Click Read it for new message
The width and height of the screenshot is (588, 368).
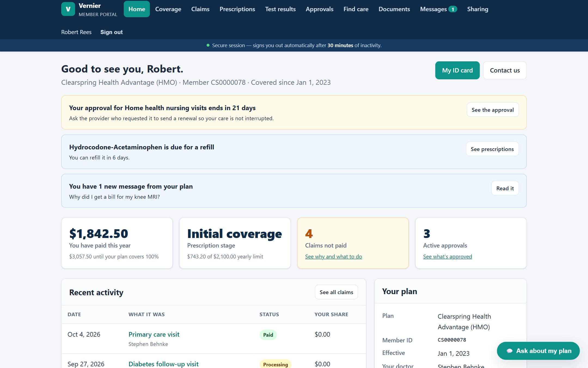tap(505, 188)
